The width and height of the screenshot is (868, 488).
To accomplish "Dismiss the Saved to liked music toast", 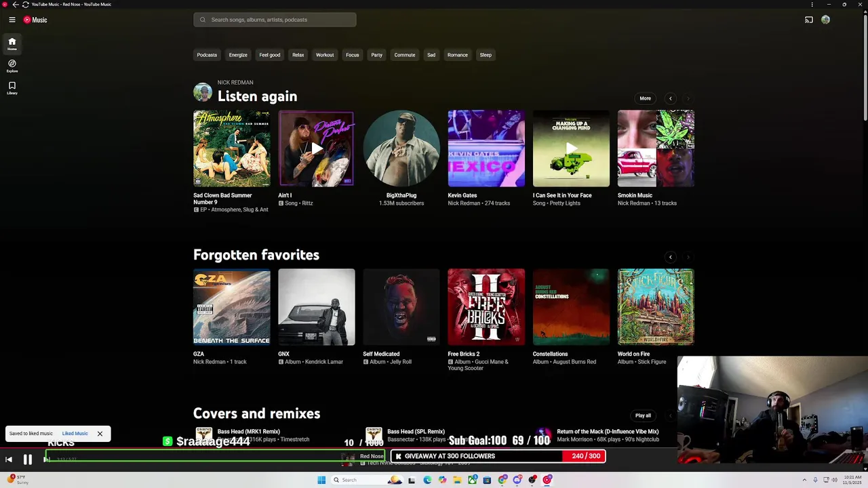I will point(100,433).
